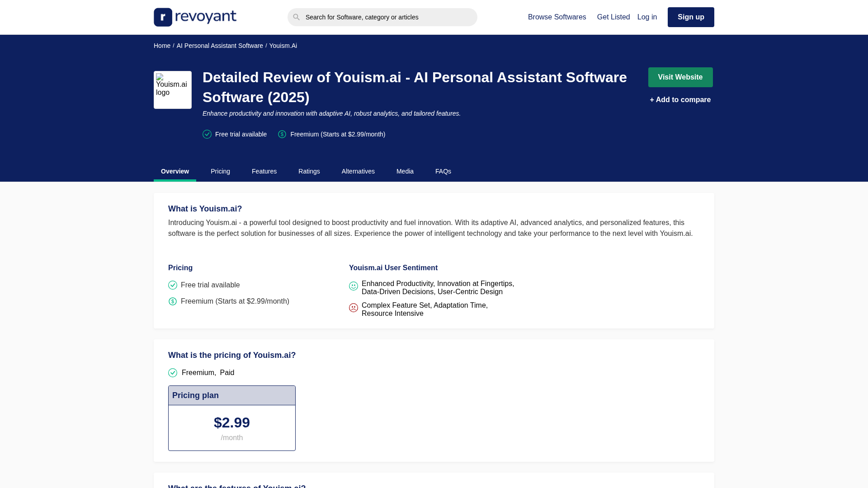Click the happy face sentiment icon

pos(354,286)
